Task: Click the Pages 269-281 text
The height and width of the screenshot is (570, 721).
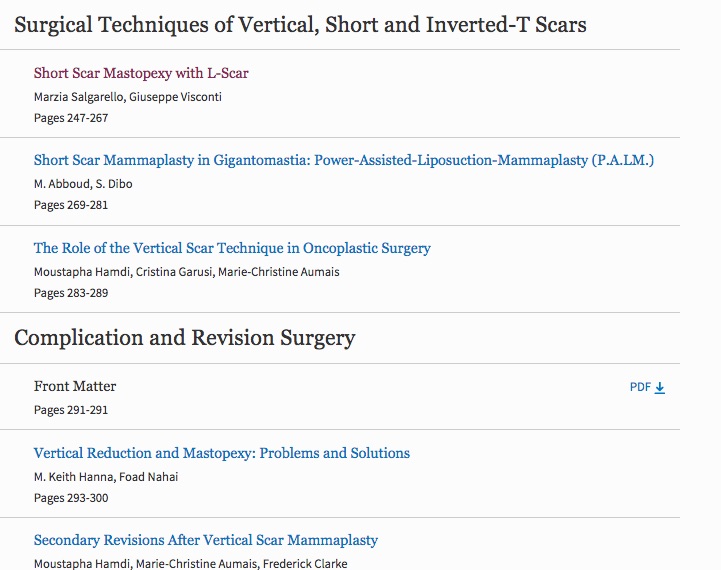Action: 71,205
